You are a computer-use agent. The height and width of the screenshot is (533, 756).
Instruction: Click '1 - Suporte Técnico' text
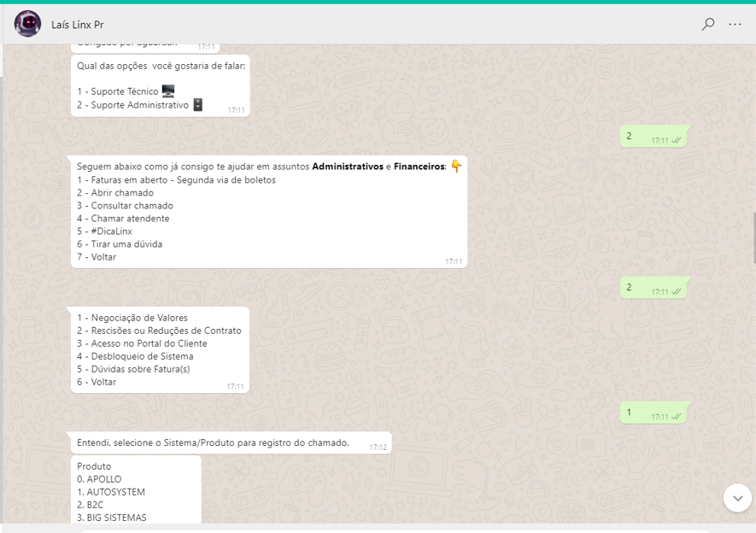click(x=118, y=91)
